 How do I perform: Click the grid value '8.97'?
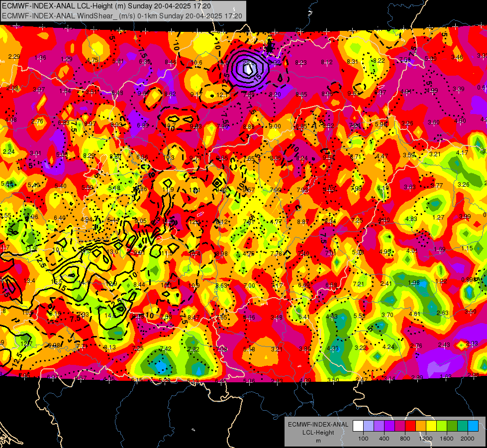(x=90, y=124)
